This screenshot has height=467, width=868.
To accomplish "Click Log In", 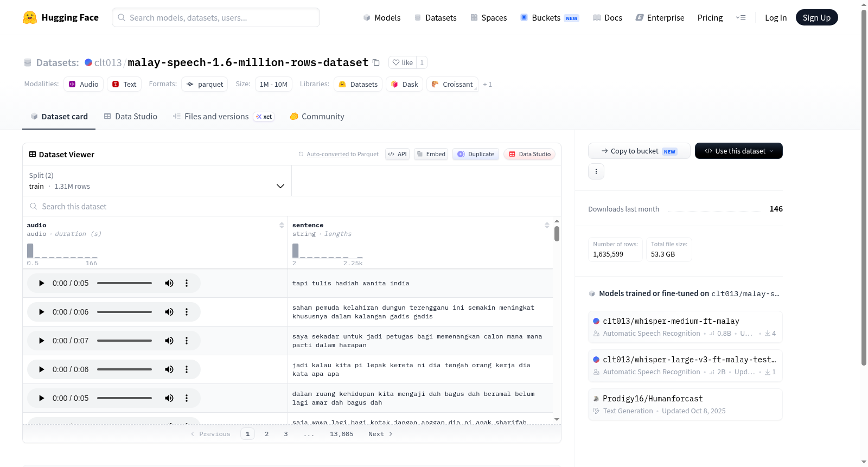I will (x=776, y=18).
